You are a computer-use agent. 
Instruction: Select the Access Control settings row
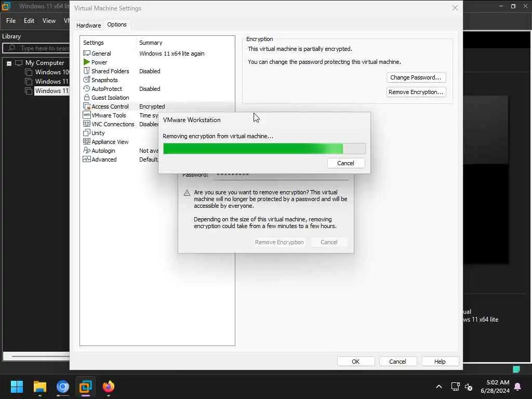click(x=158, y=106)
